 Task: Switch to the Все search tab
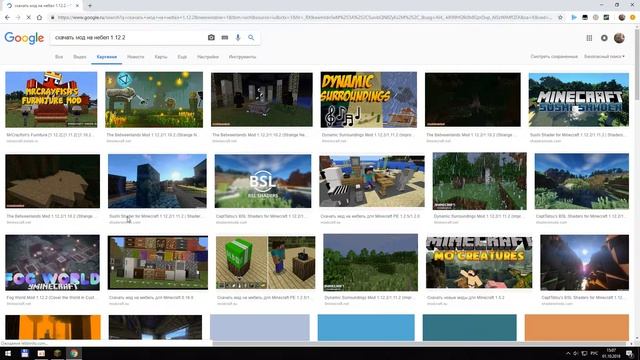(59, 57)
